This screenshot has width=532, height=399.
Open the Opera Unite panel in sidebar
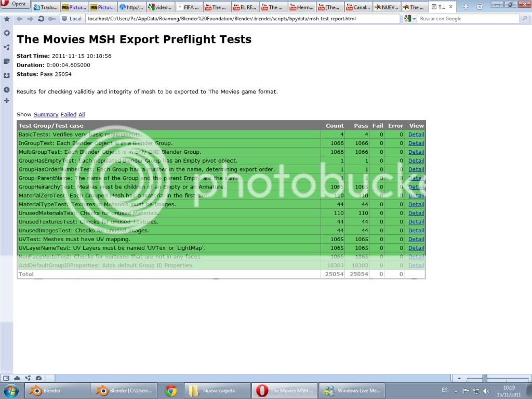click(x=6, y=47)
